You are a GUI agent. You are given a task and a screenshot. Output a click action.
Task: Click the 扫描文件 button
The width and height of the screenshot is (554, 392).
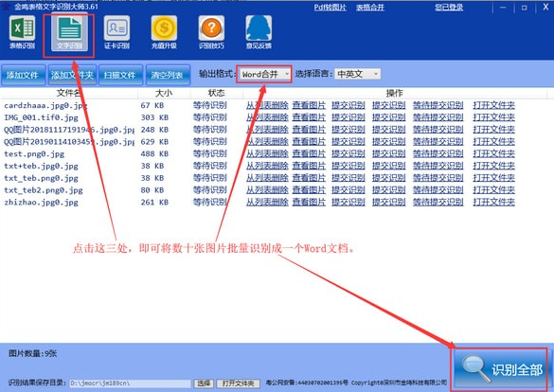(120, 75)
